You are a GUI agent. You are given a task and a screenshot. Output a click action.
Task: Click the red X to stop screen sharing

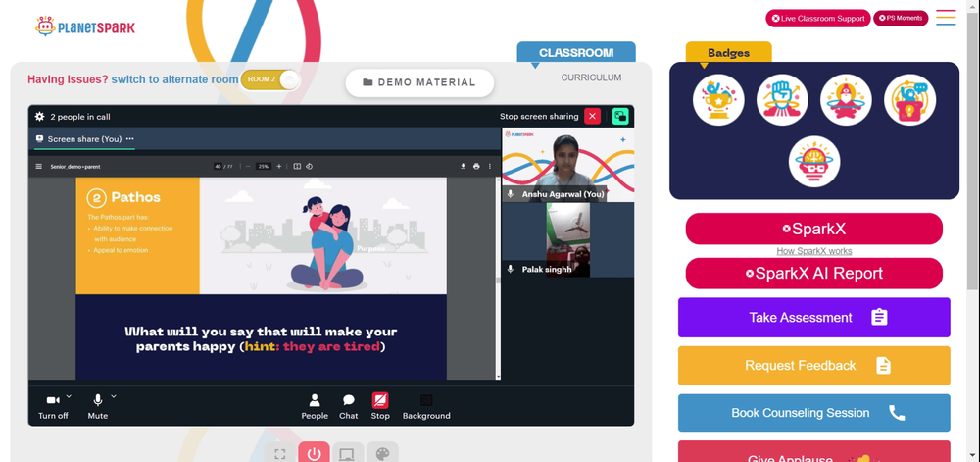(592, 116)
